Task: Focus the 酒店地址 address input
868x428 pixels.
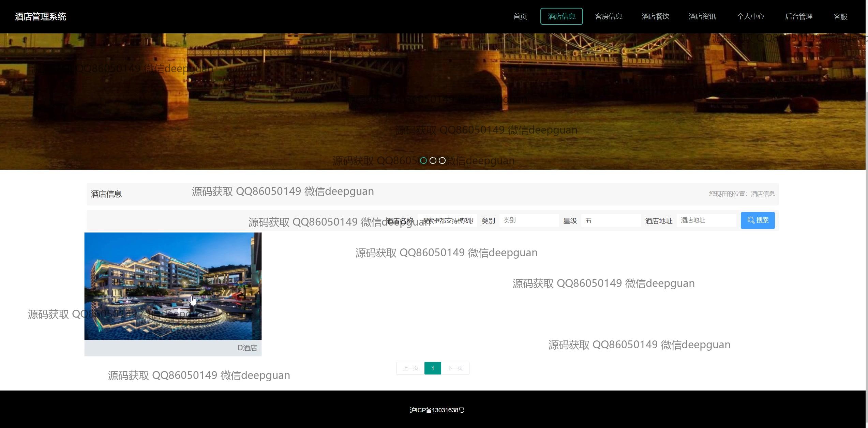Action: [x=706, y=220]
